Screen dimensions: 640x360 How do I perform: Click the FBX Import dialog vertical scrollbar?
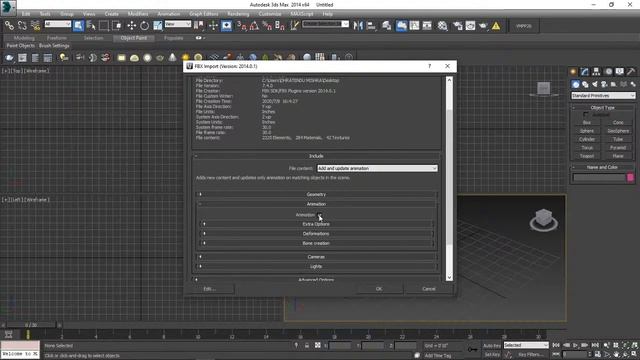(x=449, y=179)
